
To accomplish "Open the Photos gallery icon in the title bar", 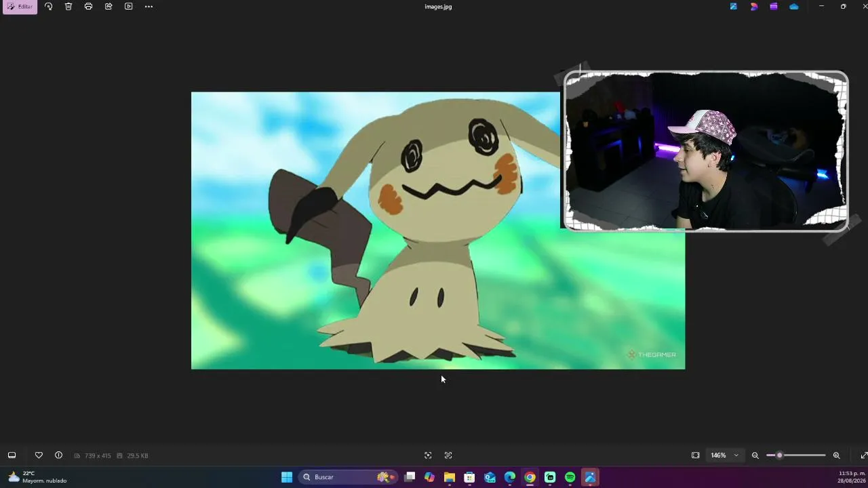I will coord(733,7).
